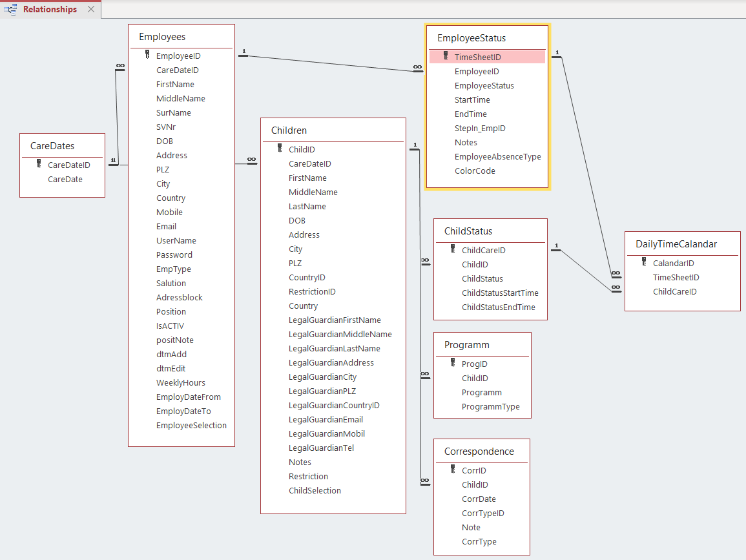Screen dimensions: 746x560
Task: Select the Salution field in Employees
Action: (171, 283)
